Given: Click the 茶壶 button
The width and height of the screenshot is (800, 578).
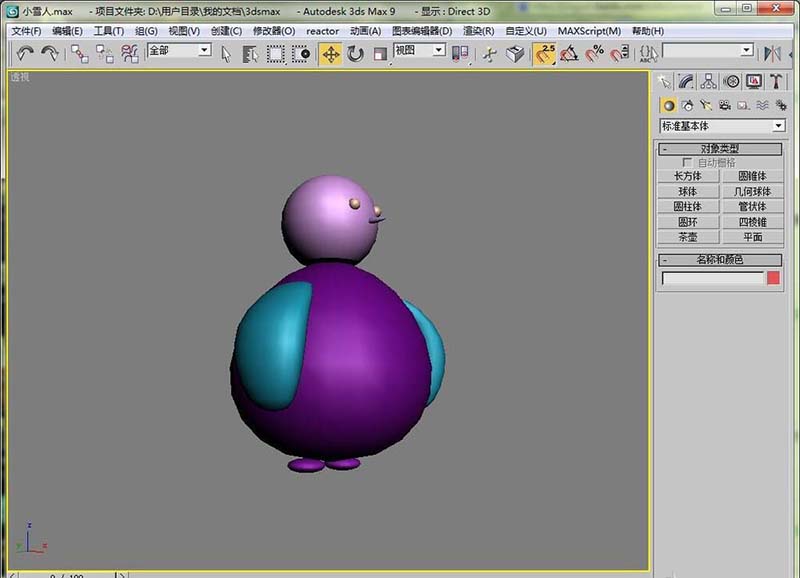Looking at the screenshot, I should coord(688,237).
